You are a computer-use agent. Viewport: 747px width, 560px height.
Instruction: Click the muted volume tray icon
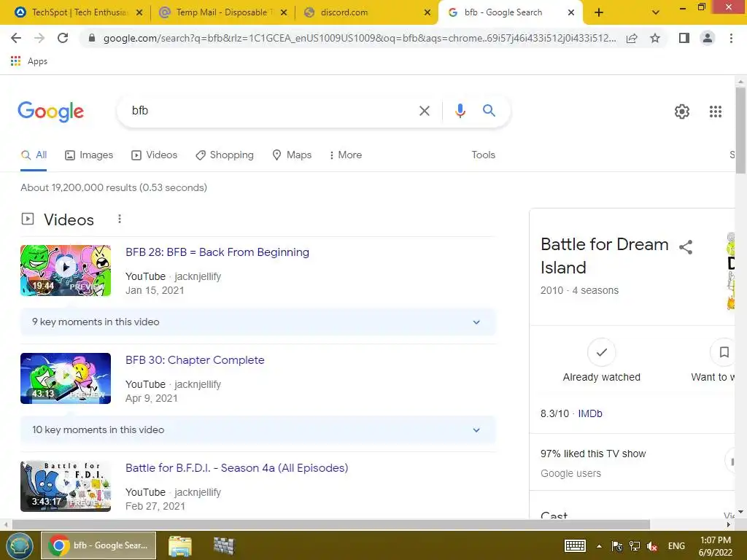(x=652, y=546)
